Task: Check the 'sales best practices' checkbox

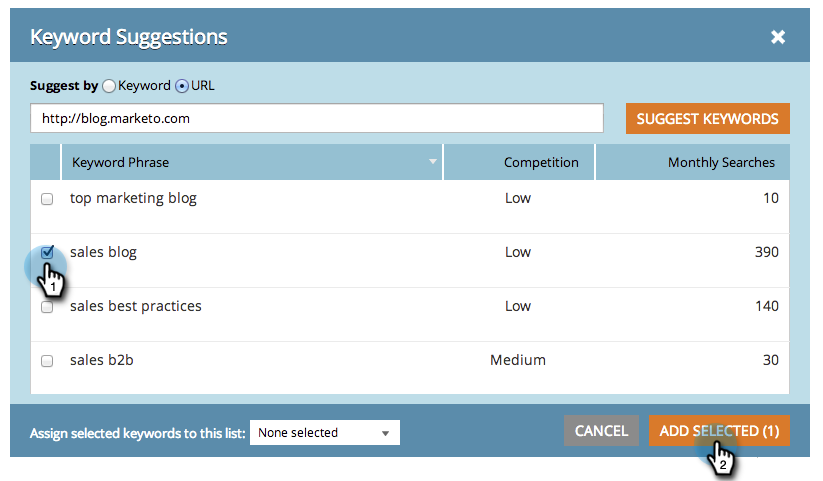Action: pyautogui.click(x=47, y=307)
